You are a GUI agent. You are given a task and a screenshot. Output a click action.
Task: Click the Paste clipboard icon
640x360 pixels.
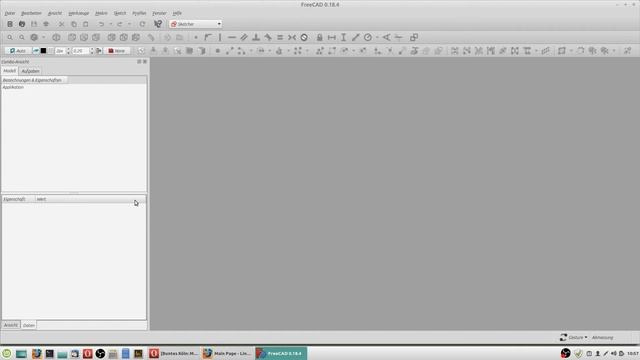pyautogui.click(x=86, y=24)
